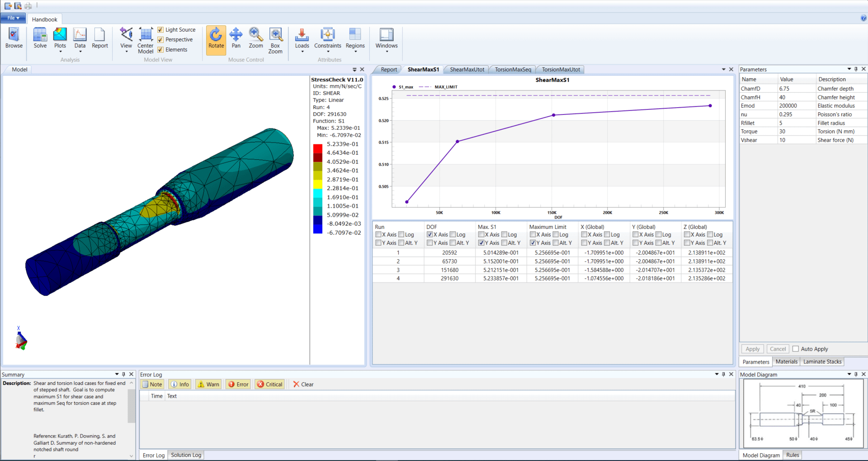Viewport: 868px width, 461px height.
Task: Click the Apply button
Action: (x=752, y=349)
